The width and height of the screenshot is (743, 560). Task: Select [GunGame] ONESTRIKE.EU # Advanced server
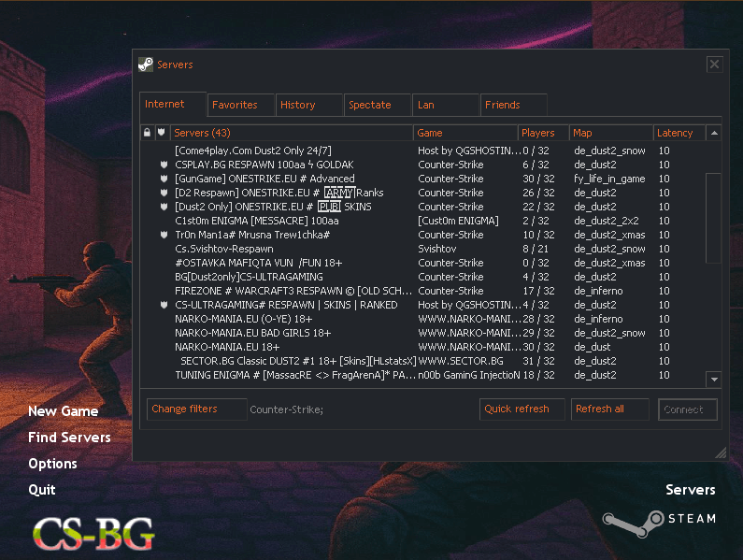422,179
